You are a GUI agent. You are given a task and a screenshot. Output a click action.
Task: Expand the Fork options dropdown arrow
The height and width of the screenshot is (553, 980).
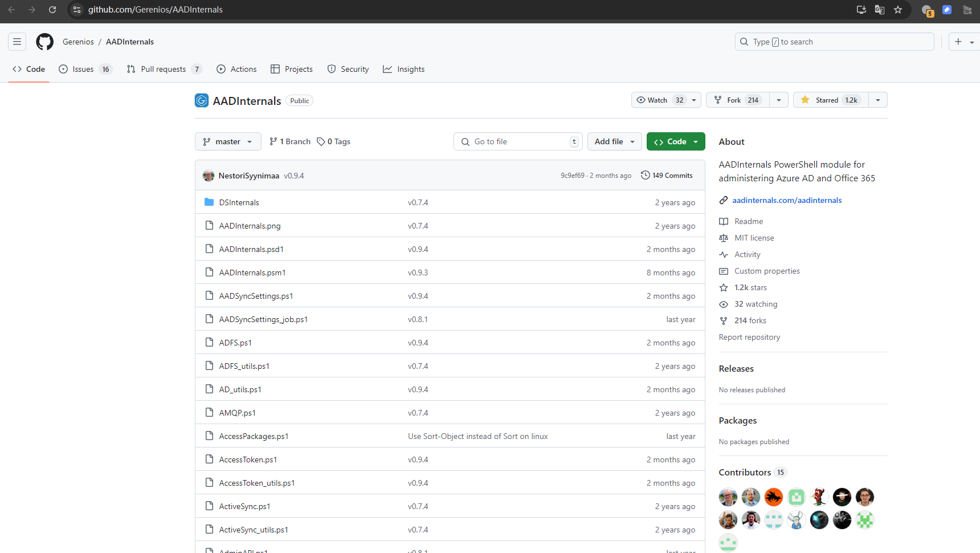tap(779, 100)
